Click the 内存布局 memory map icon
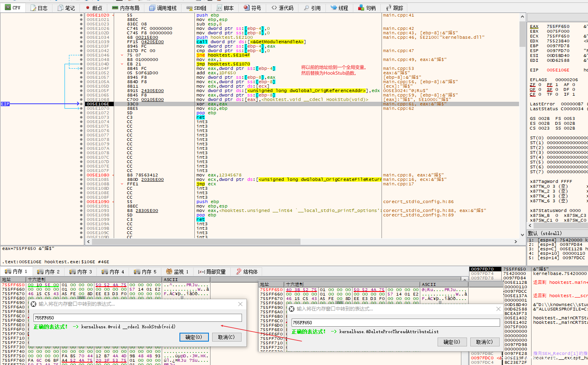 coord(115,8)
